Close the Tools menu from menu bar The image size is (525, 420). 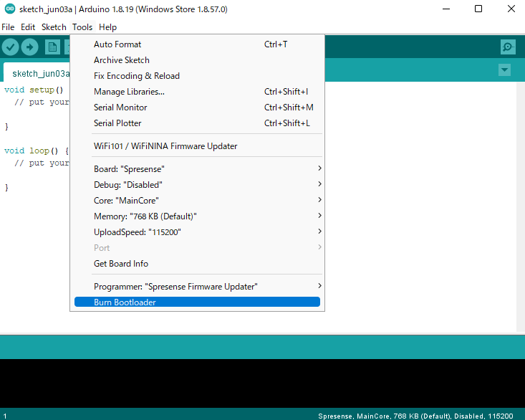(82, 27)
